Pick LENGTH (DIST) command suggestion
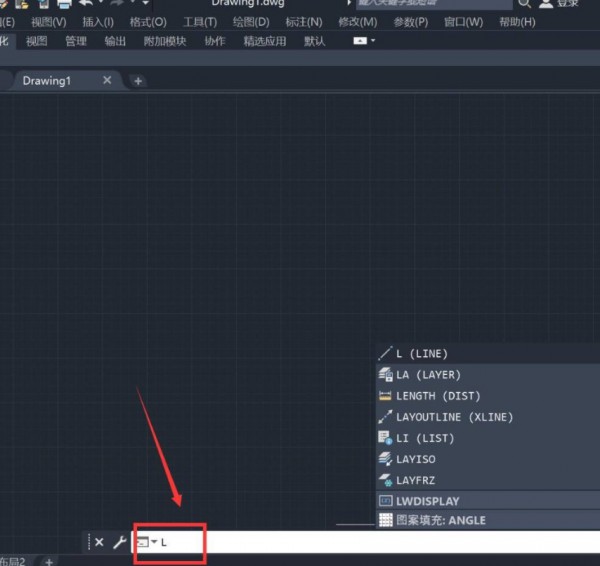Viewport: 600px width, 566px height. click(x=436, y=396)
